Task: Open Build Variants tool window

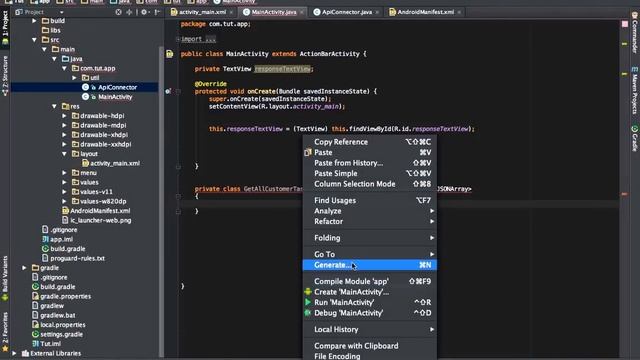Action: pos(5,278)
